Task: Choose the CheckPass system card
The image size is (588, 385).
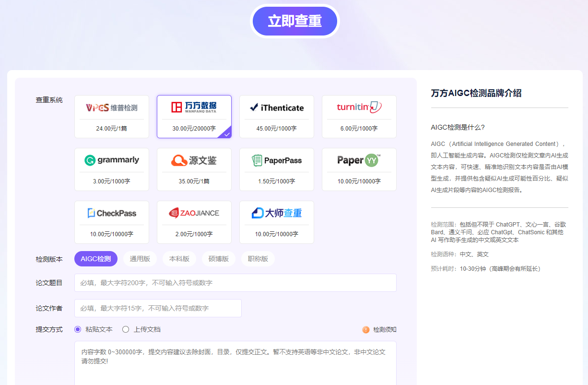Action: coord(112,222)
